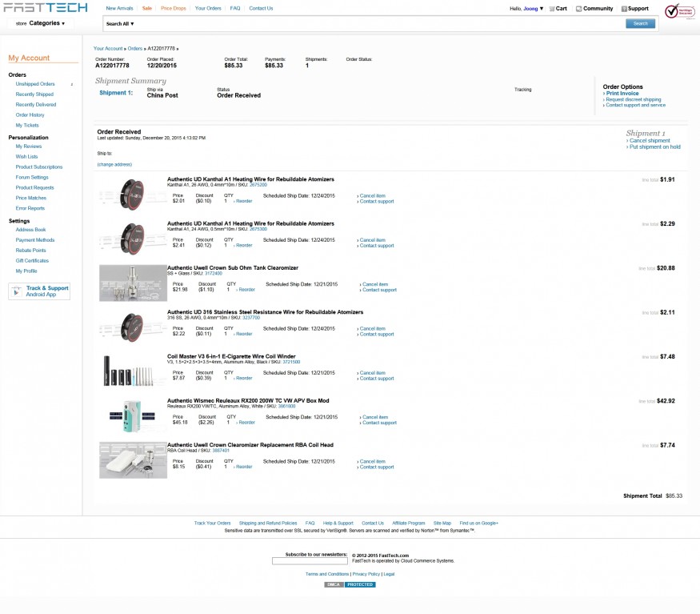Click the Print Invoice link
The width and height of the screenshot is (700, 614).
pyautogui.click(x=623, y=94)
